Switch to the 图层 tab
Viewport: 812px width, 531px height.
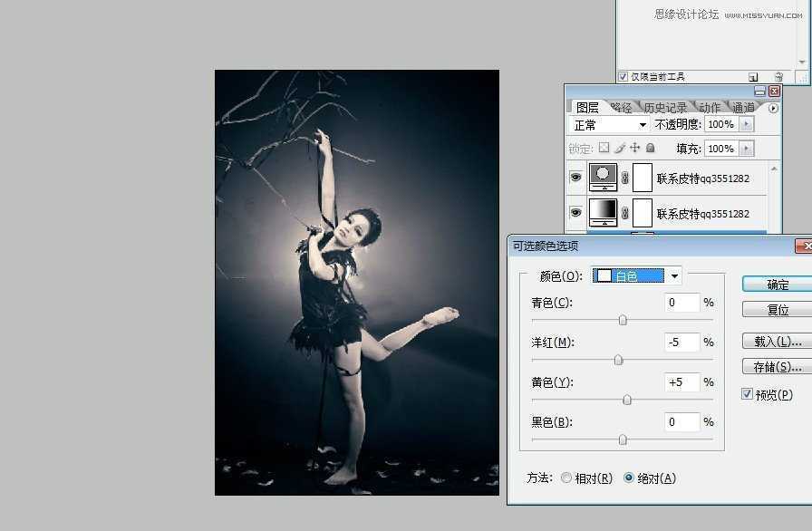[587, 107]
